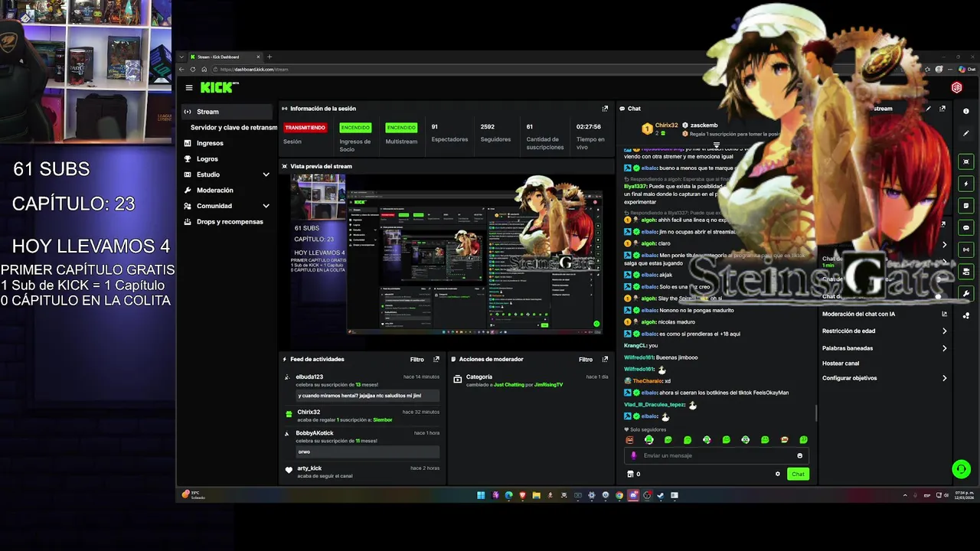Open the hamburger menu beside Kick logo

[x=189, y=87]
